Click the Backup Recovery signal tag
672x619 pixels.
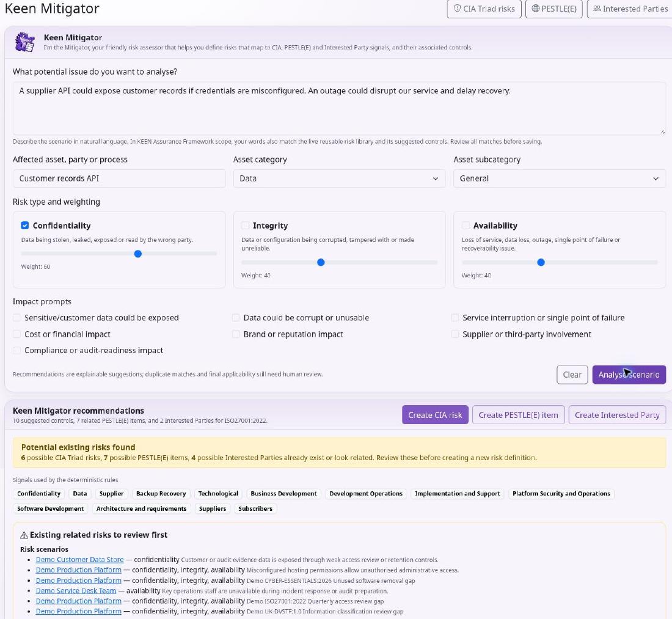click(x=161, y=493)
